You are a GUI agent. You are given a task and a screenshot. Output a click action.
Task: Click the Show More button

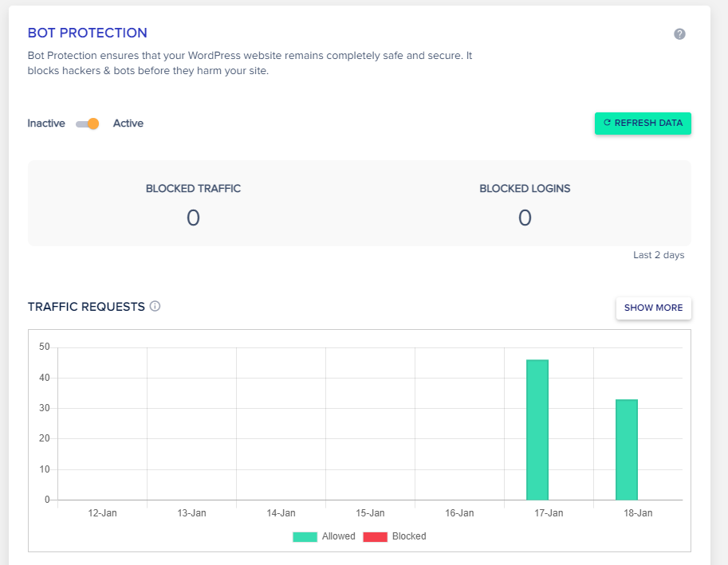coord(653,308)
